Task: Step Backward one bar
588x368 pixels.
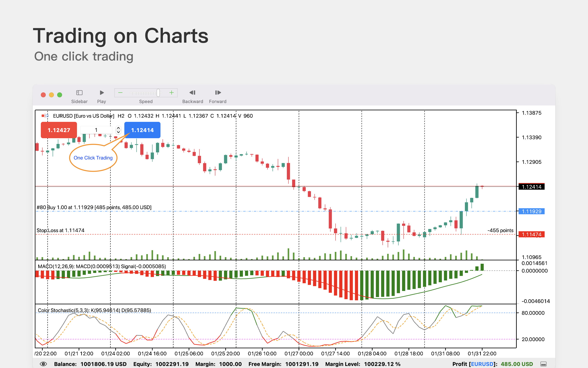Action: coord(193,92)
